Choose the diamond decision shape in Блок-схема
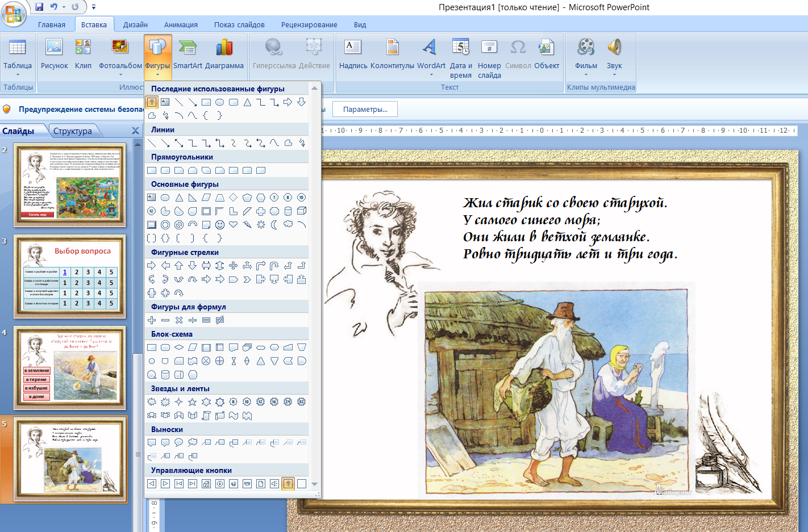Screen dimensions: 808x532 coord(179,347)
